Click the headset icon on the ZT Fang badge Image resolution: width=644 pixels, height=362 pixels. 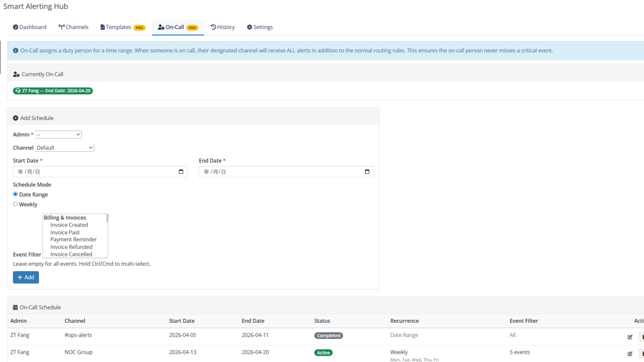(x=18, y=90)
